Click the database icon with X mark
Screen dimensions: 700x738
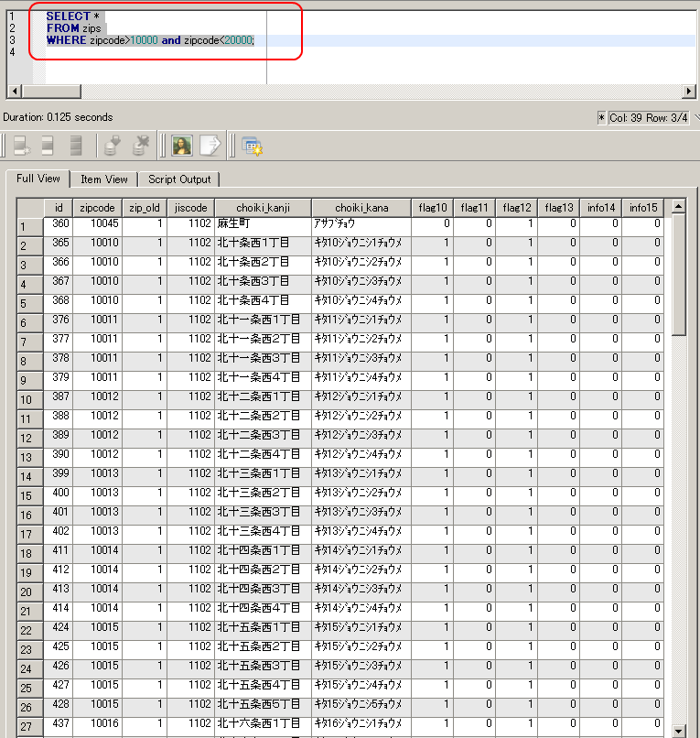(141, 145)
